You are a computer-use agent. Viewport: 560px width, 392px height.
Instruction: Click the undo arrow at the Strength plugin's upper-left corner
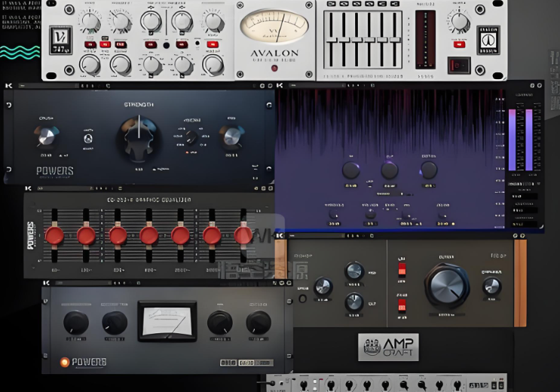pos(8,105)
